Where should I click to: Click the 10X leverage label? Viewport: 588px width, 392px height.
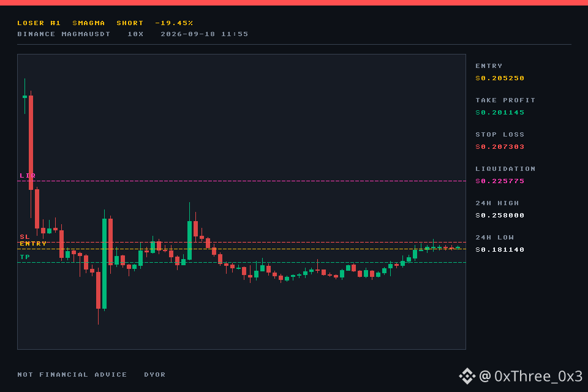(135, 34)
